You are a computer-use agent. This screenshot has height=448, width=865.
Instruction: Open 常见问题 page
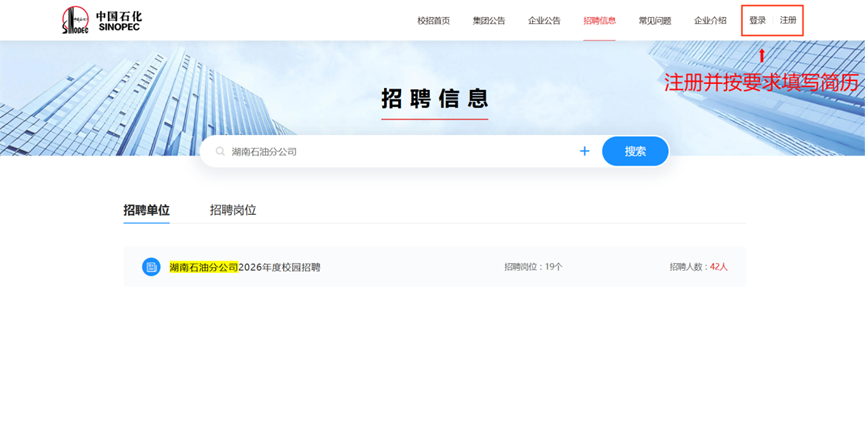pos(655,21)
